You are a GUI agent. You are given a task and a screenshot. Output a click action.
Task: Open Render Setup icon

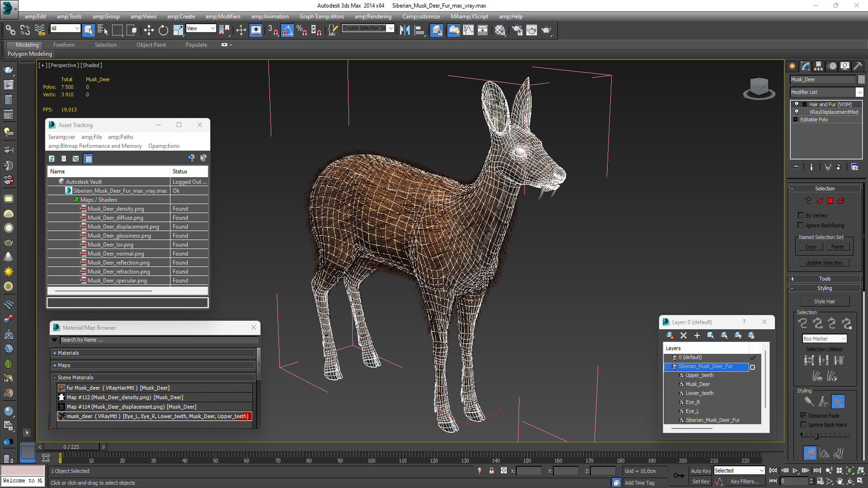(517, 30)
